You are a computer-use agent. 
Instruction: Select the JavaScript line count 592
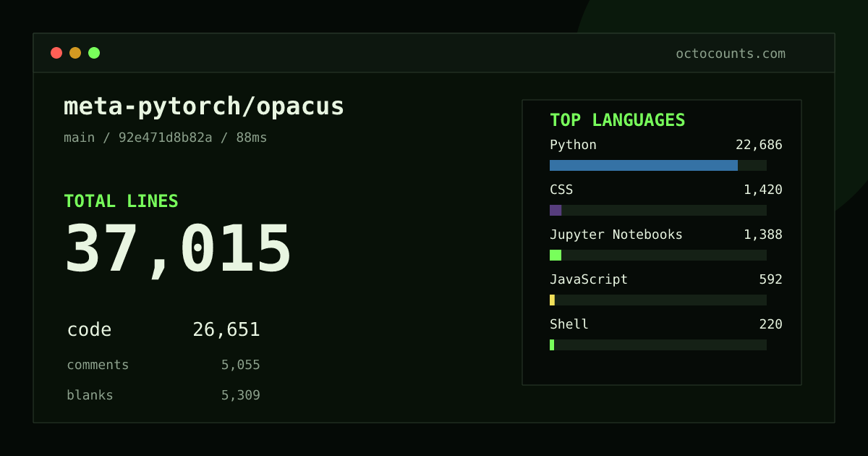(770, 279)
